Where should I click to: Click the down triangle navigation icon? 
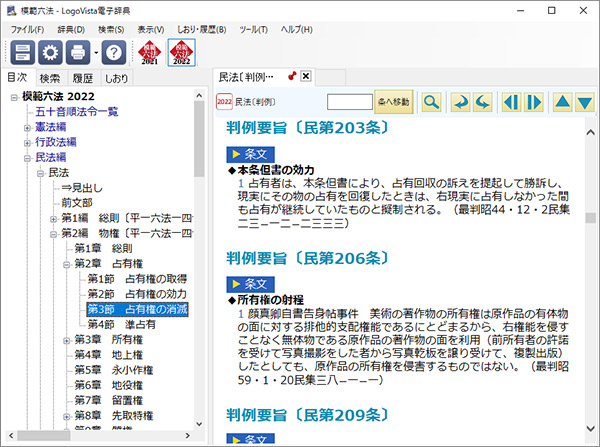click(x=585, y=102)
